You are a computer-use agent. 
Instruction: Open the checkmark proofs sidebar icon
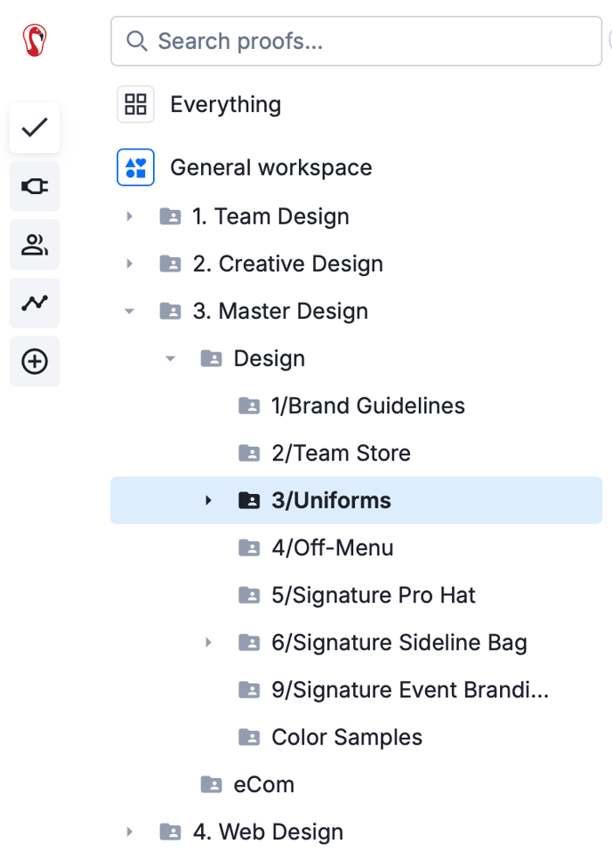35,127
